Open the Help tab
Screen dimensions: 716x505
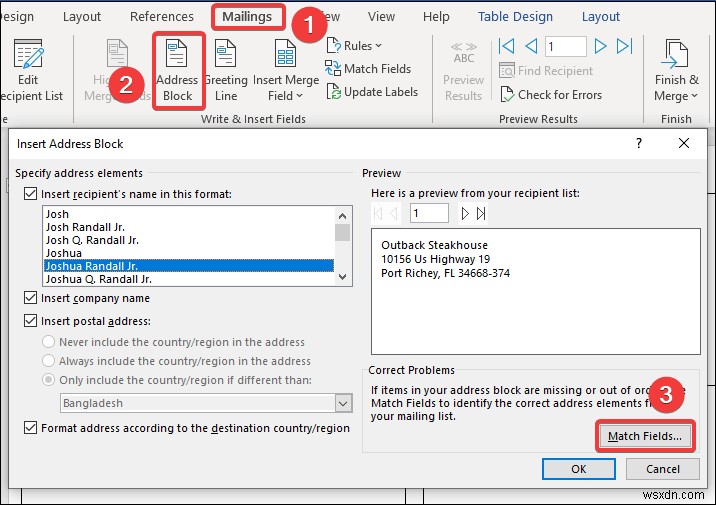click(x=436, y=17)
